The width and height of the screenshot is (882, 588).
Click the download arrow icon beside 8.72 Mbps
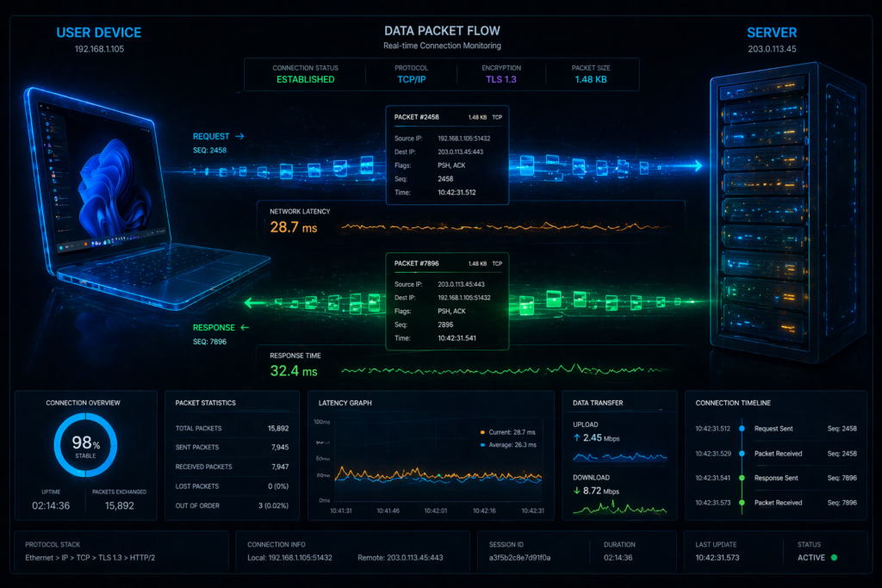click(x=578, y=491)
